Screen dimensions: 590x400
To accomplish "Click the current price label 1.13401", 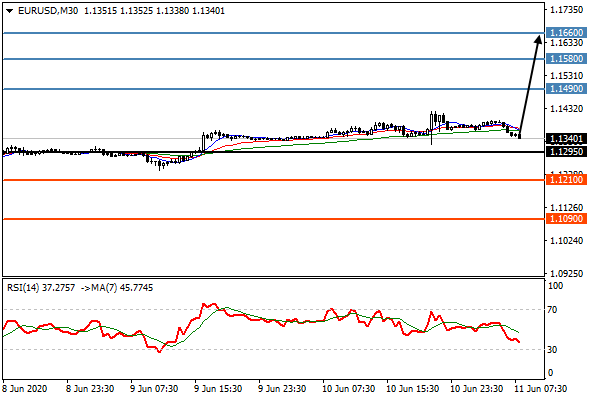I will 566,139.
